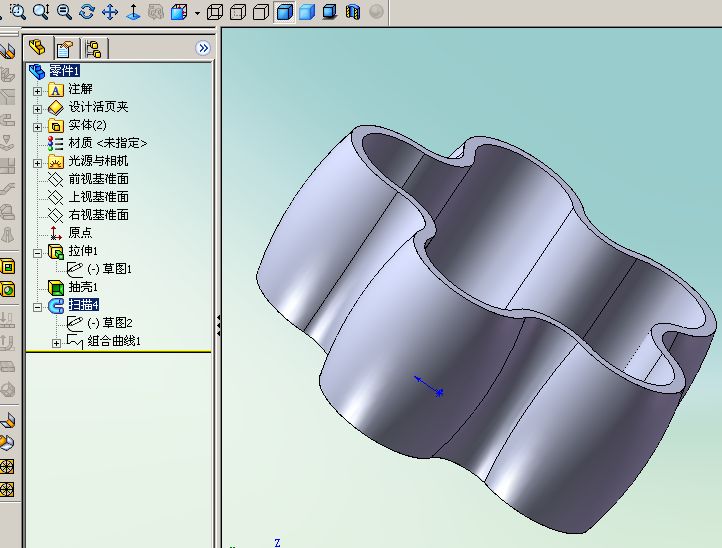The width and height of the screenshot is (722, 548).
Task: Select the 零件1 root part node
Action: click(65, 70)
